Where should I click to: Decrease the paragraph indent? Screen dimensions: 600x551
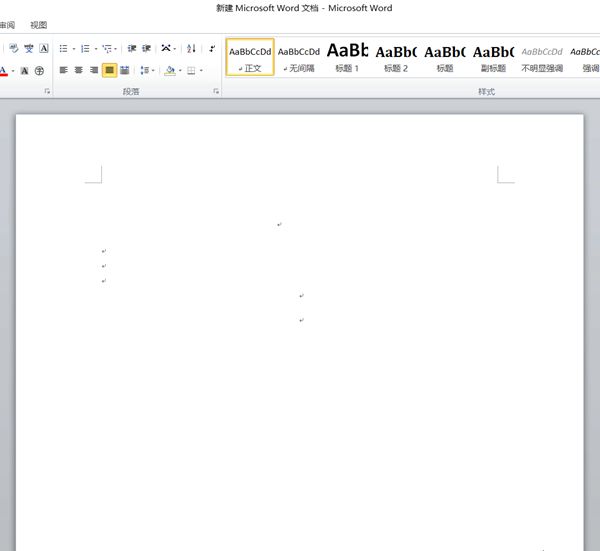click(131, 48)
